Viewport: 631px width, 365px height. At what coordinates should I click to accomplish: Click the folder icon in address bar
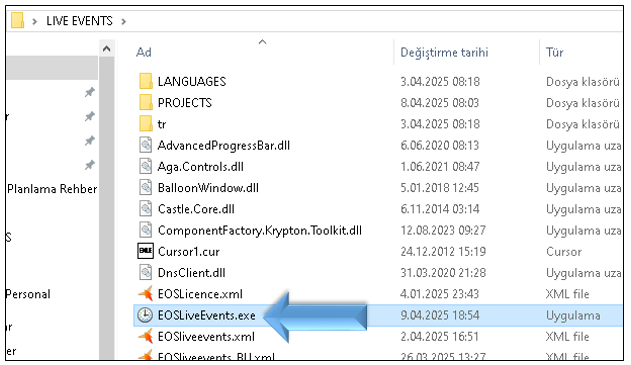point(17,21)
